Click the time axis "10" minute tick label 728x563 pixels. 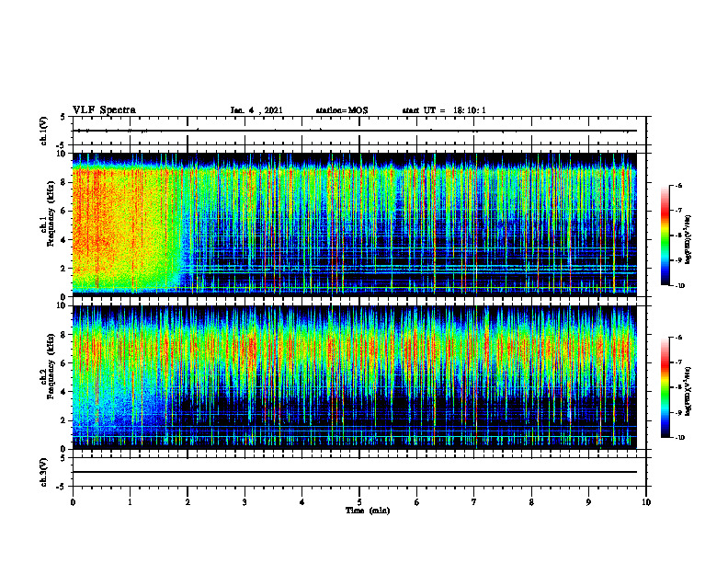coord(646,502)
